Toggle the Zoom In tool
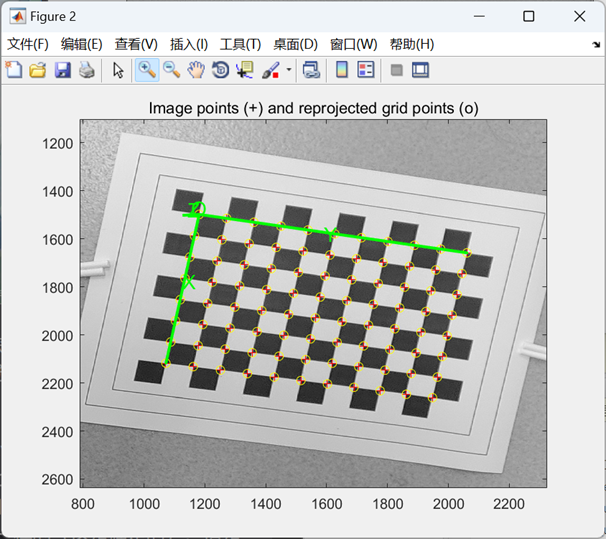The width and height of the screenshot is (606, 539). click(x=147, y=70)
